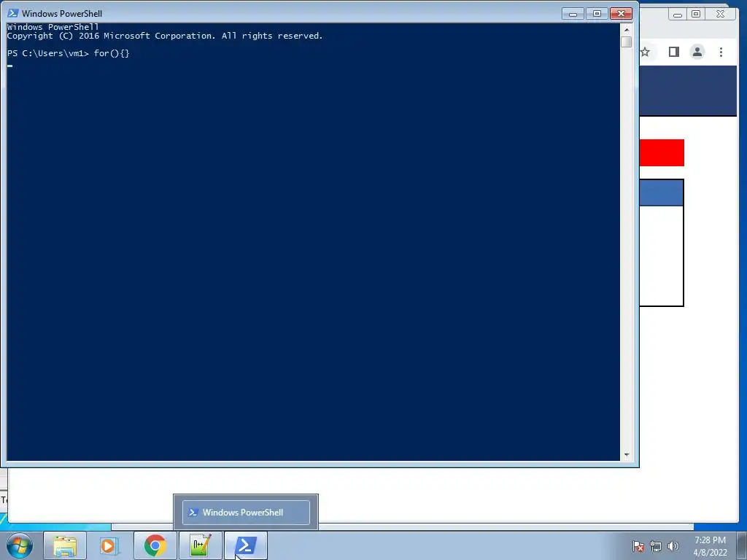Click the PowerShell scrollbar down arrow
747x560 pixels.
(627, 455)
